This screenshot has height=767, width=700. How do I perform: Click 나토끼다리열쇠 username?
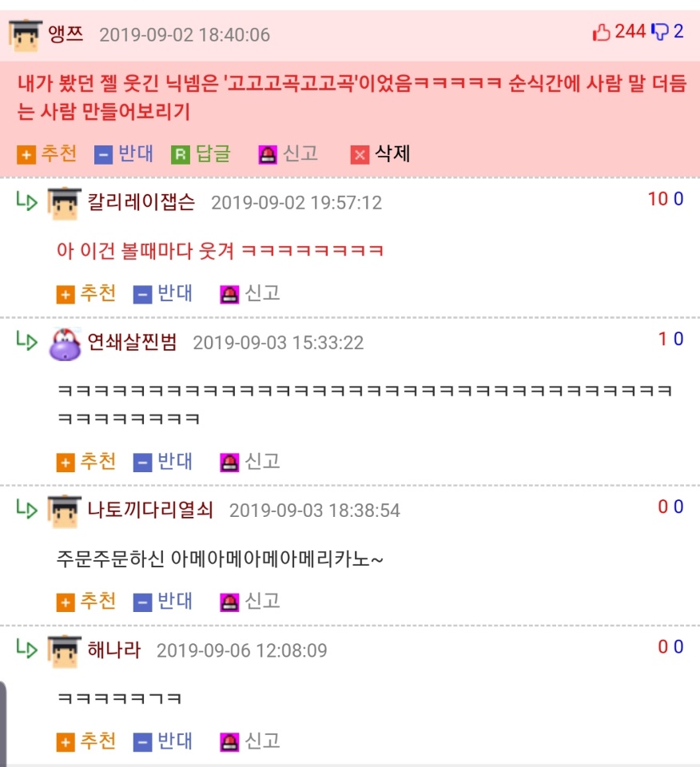click(150, 510)
